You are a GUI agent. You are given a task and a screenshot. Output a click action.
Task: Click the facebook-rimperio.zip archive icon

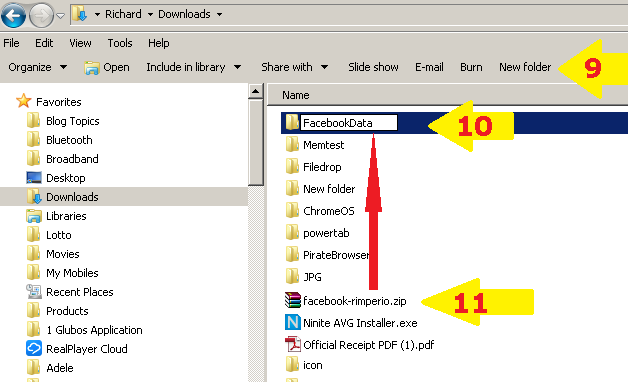coord(292,300)
